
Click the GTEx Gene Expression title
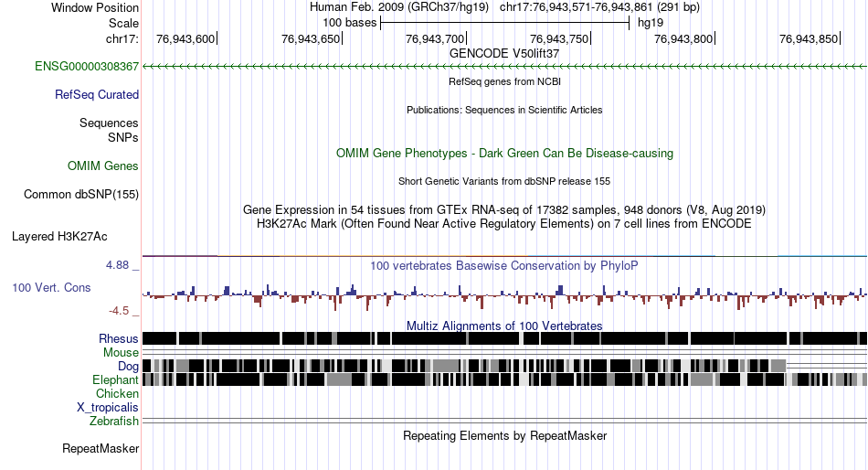pos(504,210)
